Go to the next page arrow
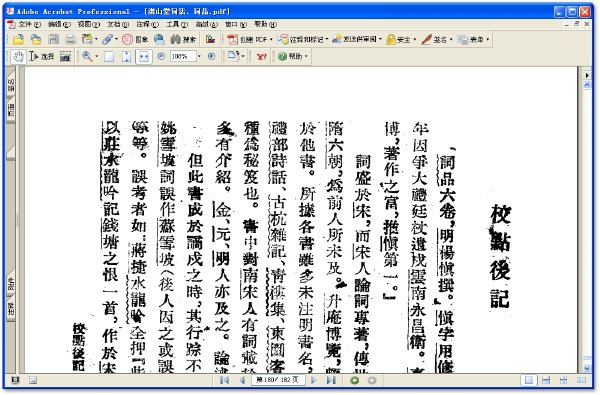The image size is (600, 395). pos(313,380)
